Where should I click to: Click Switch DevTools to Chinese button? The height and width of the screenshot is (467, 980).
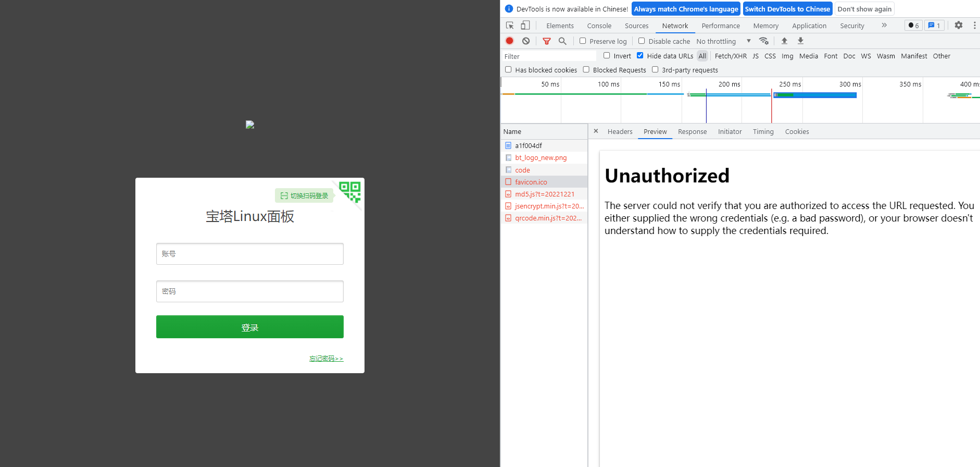[787, 9]
